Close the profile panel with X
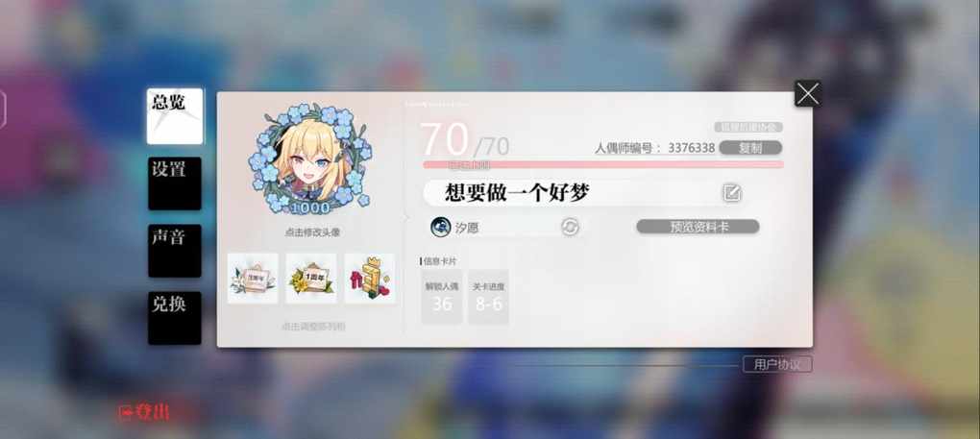This screenshot has height=439, width=980. click(x=807, y=94)
